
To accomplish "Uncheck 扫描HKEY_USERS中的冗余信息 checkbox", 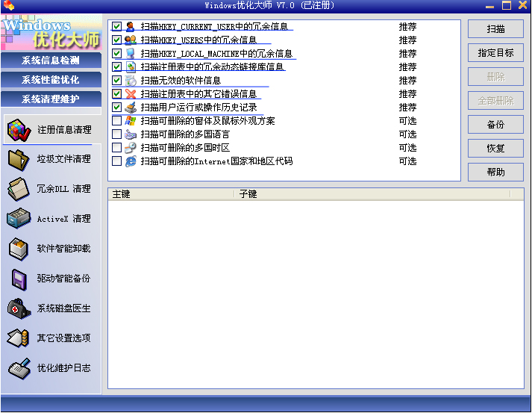I will pyautogui.click(x=116, y=40).
